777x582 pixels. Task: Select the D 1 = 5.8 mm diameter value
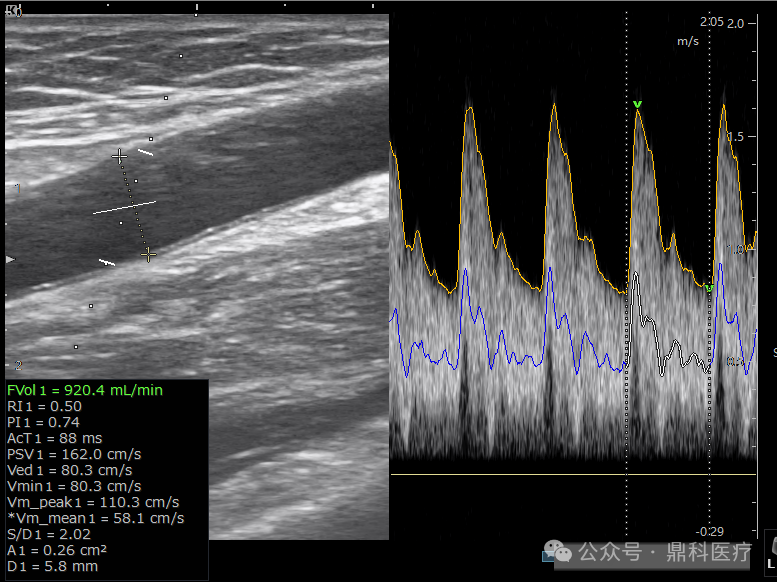tap(53, 566)
